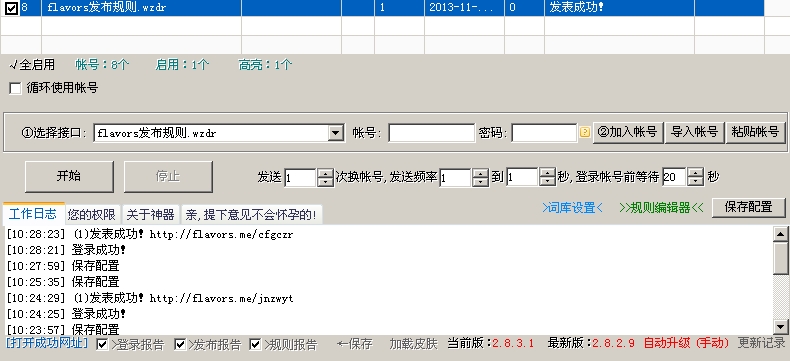Increase 发送 count spinner up arrow
Image resolution: width=790 pixels, height=361 pixels.
click(x=326, y=173)
